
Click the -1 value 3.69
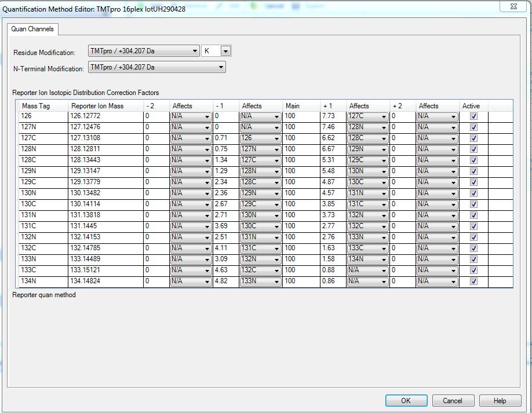pyautogui.click(x=226, y=226)
